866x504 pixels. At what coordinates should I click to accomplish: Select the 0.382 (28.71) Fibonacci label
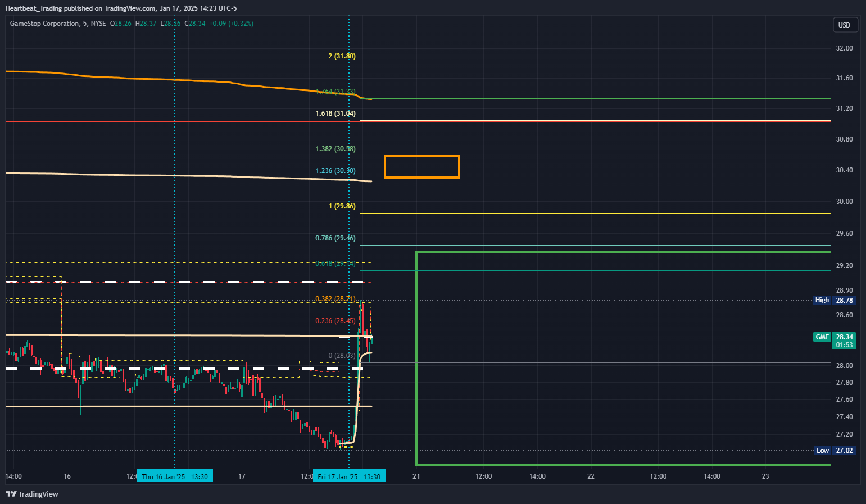click(335, 299)
